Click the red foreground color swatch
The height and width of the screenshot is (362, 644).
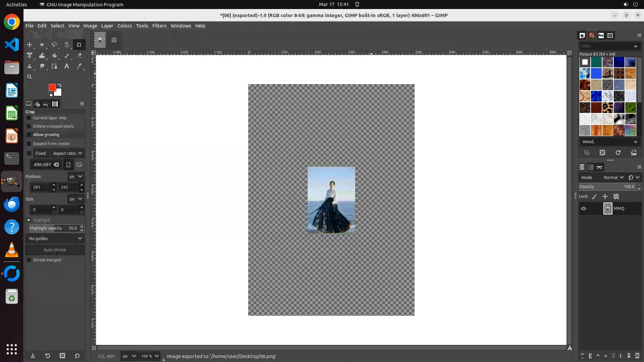pyautogui.click(x=52, y=87)
